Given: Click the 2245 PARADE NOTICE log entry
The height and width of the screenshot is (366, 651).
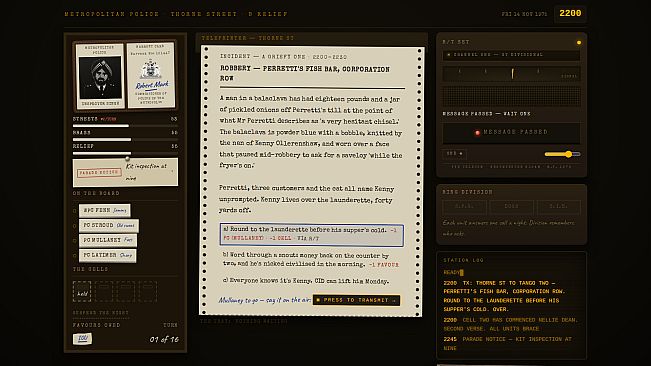Looking at the screenshot, I should [507, 344].
